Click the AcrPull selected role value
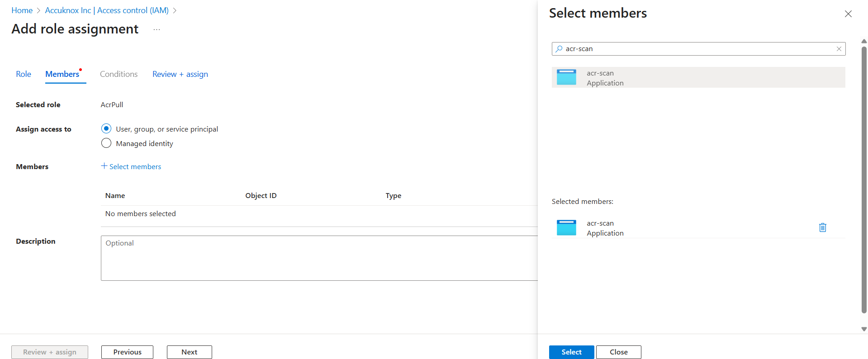The width and height of the screenshot is (868, 359). coord(112,104)
